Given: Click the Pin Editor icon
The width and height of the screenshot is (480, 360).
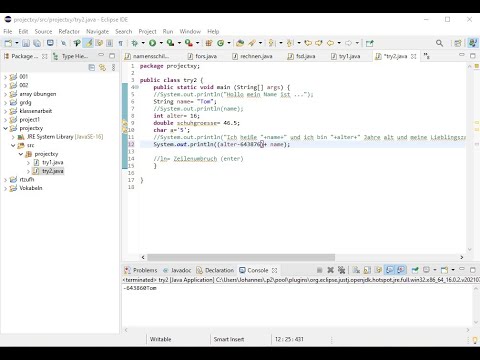Looking at the screenshot, I should [369, 43].
